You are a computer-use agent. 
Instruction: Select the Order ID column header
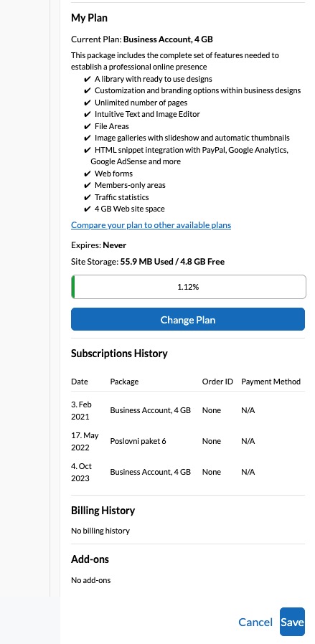[217, 382]
